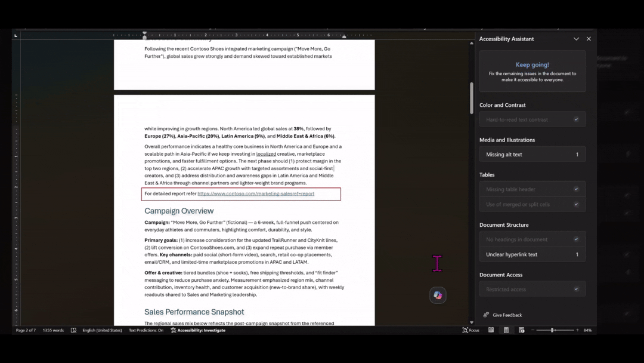Click the scroll down arrow

[x=472, y=323]
